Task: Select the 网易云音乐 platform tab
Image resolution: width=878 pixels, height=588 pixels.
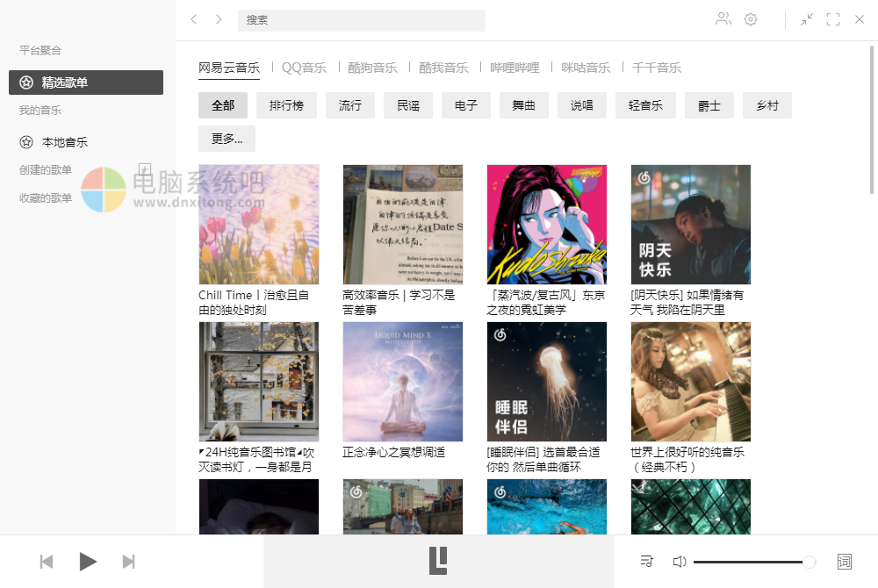Action: pos(229,68)
